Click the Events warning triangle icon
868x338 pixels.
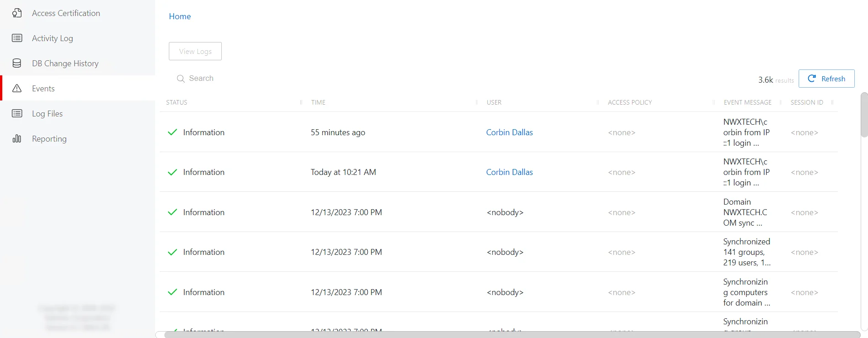click(x=17, y=88)
